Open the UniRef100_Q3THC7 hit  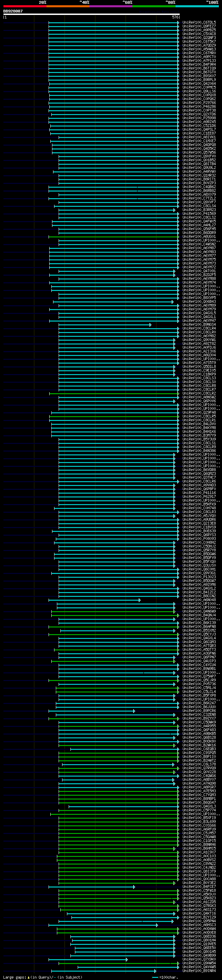(x=199, y=477)
